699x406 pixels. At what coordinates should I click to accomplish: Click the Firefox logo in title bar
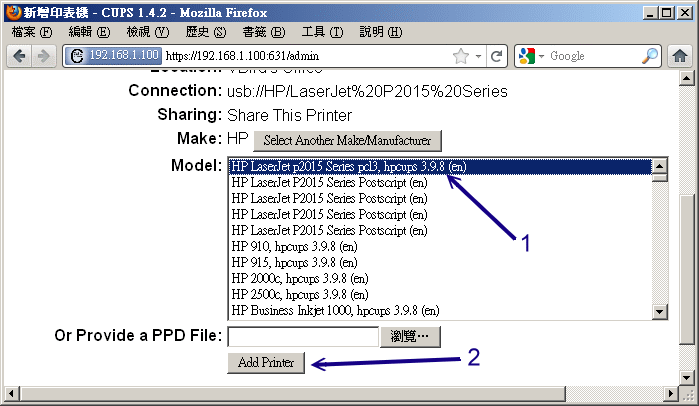(x=11, y=11)
